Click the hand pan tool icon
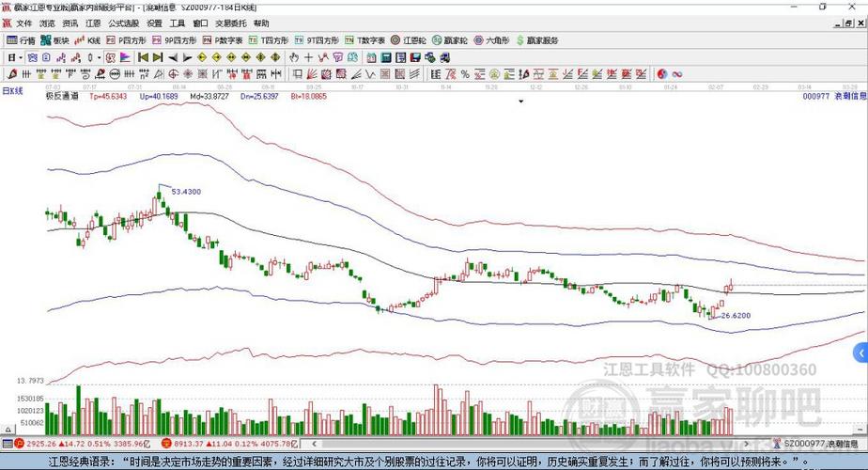The height and width of the screenshot is (470, 868). 294,57
